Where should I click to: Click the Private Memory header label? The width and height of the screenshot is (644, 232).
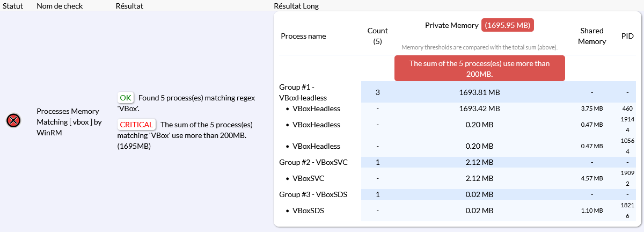point(451,25)
